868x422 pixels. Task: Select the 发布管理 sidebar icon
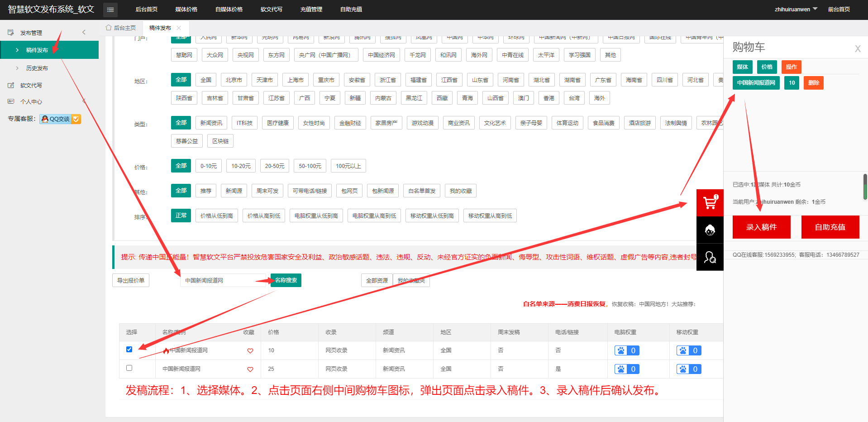10,32
